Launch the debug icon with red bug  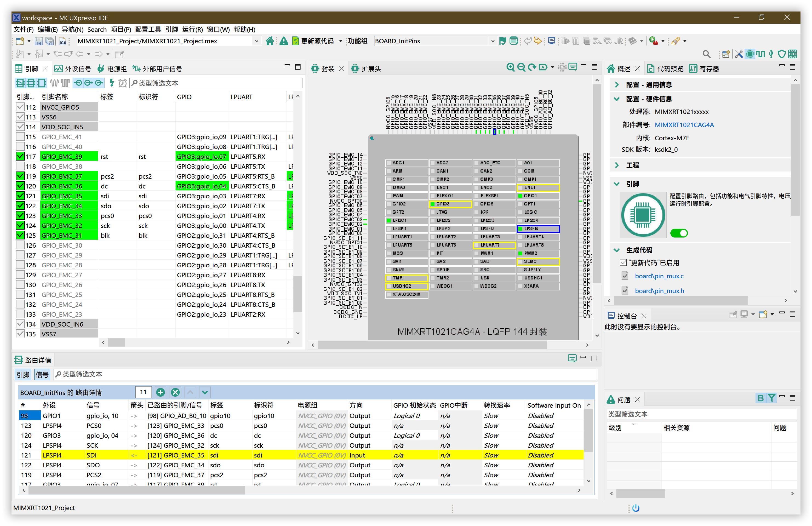pos(653,41)
